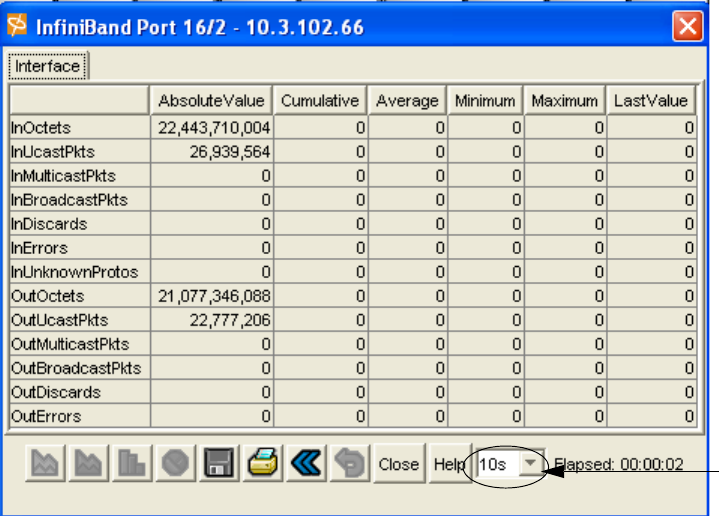Click the AbsoluteValue column header
This screenshot has height=516, width=719.
pyautogui.click(x=211, y=100)
